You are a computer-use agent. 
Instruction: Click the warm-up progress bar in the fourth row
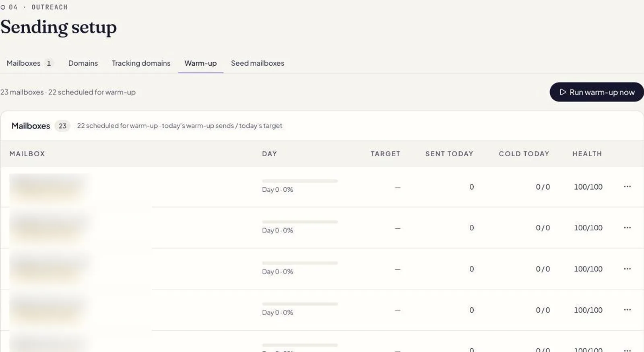pyautogui.click(x=300, y=304)
